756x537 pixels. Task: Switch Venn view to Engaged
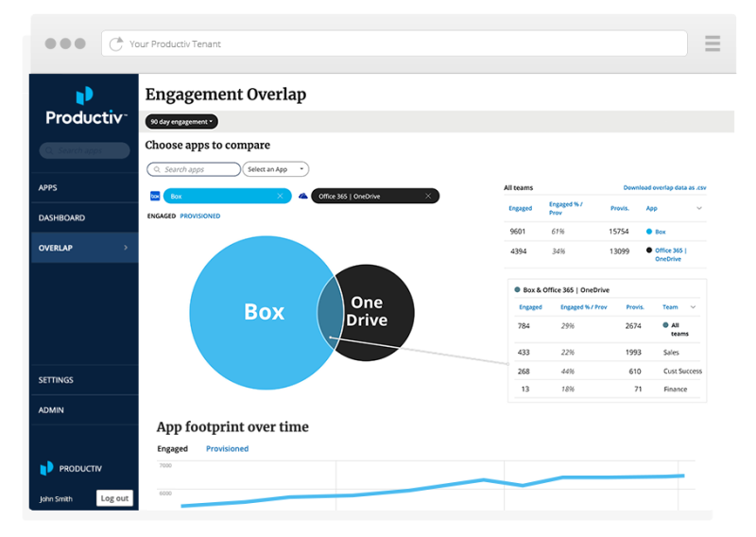(x=162, y=216)
